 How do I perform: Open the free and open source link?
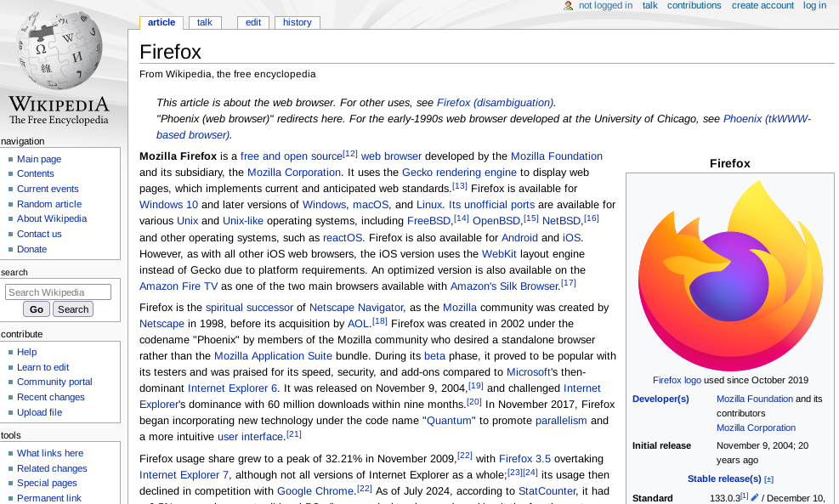[292, 156]
